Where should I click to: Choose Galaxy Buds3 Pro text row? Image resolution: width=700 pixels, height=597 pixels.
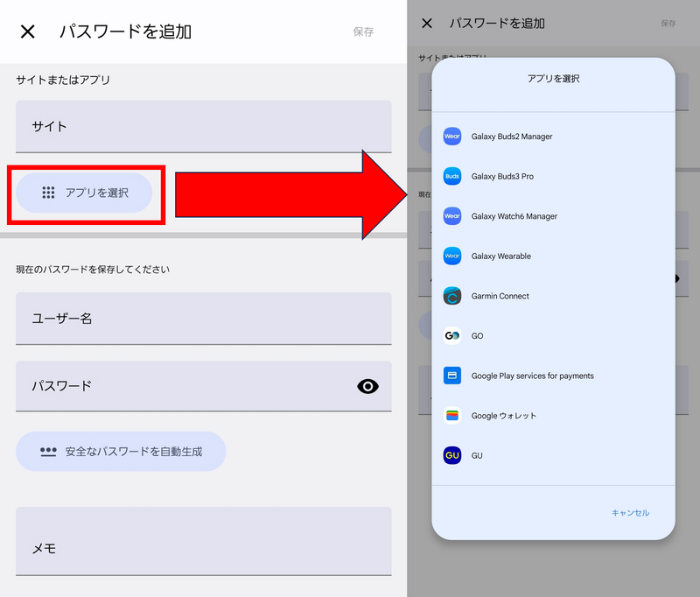tap(502, 176)
